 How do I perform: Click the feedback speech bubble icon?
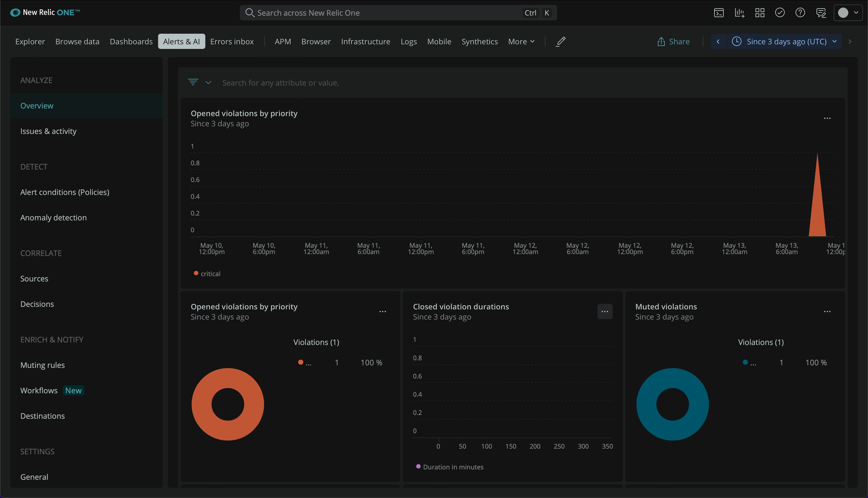pos(821,13)
